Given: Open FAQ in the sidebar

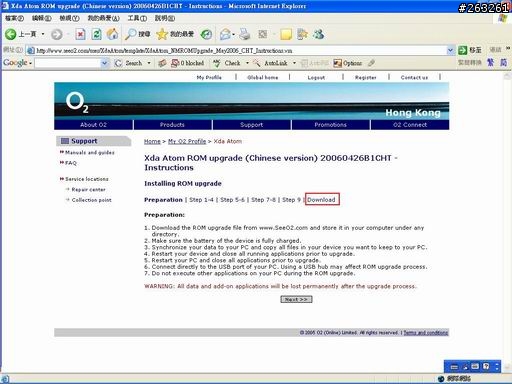Looking at the screenshot, I should (71, 163).
